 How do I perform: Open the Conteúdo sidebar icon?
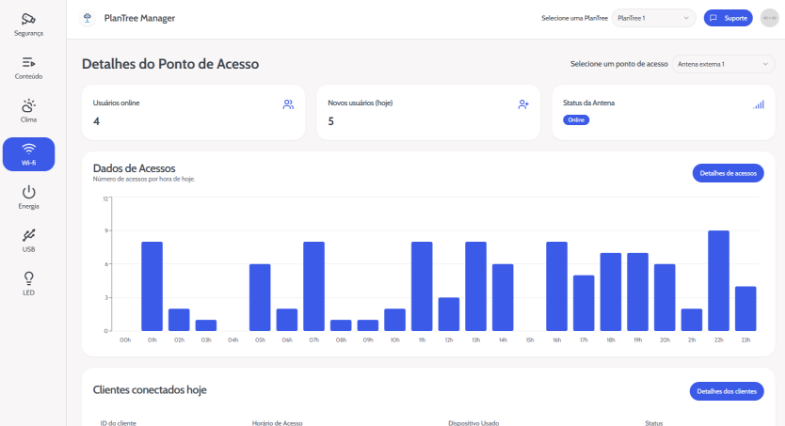point(28,62)
